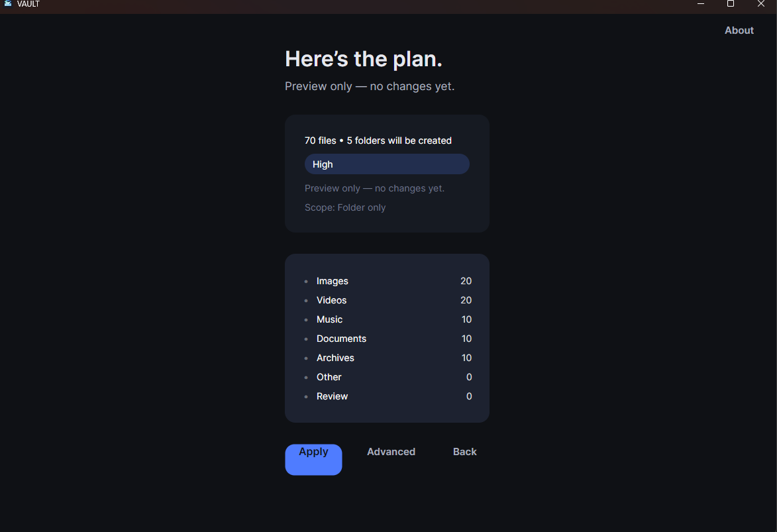Click the 'Scope: Folder only' label
Screen dimensions: 777x532
[345, 208]
